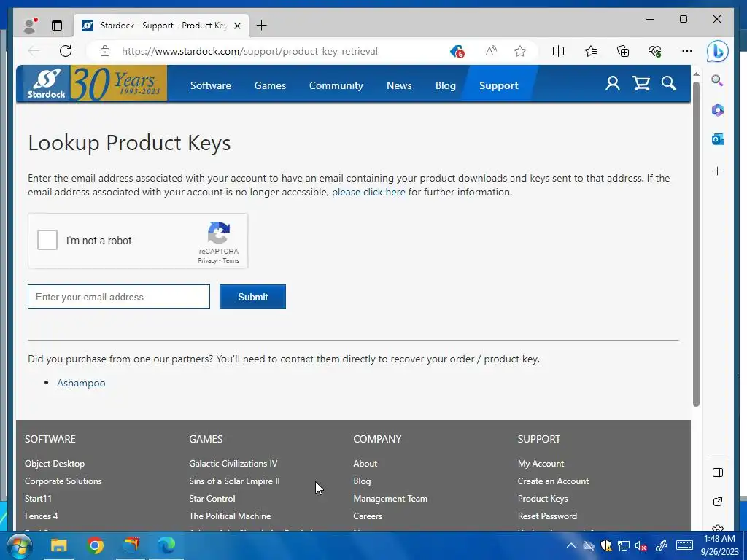Open reCAPTCHA Terms link
Screen dimensions: 747x560
(231, 260)
